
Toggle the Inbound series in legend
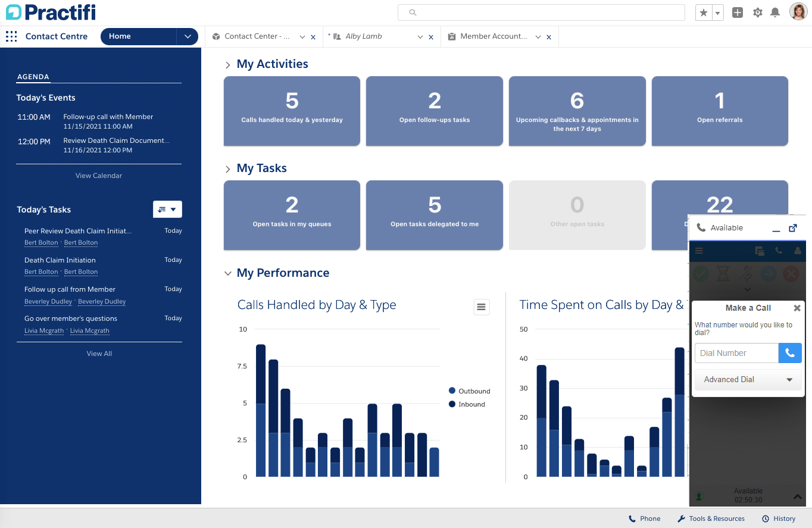(471, 404)
